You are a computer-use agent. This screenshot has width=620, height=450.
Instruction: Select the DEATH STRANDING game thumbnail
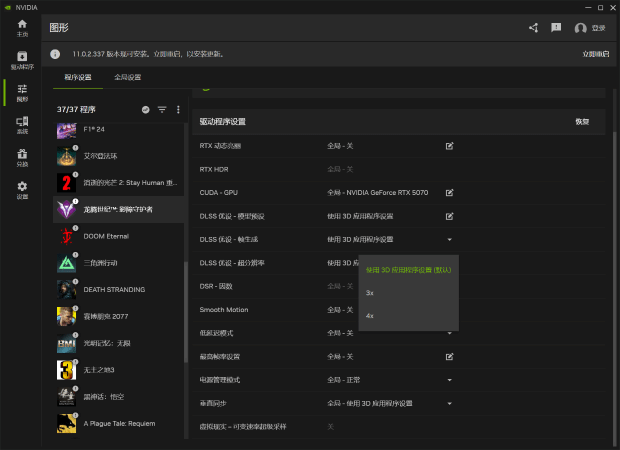pyautogui.click(x=66, y=290)
